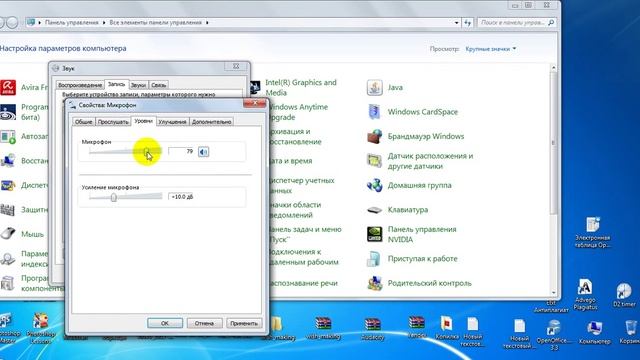Open the Крупные значки view dropdown
The image size is (640, 360).
click(491, 49)
